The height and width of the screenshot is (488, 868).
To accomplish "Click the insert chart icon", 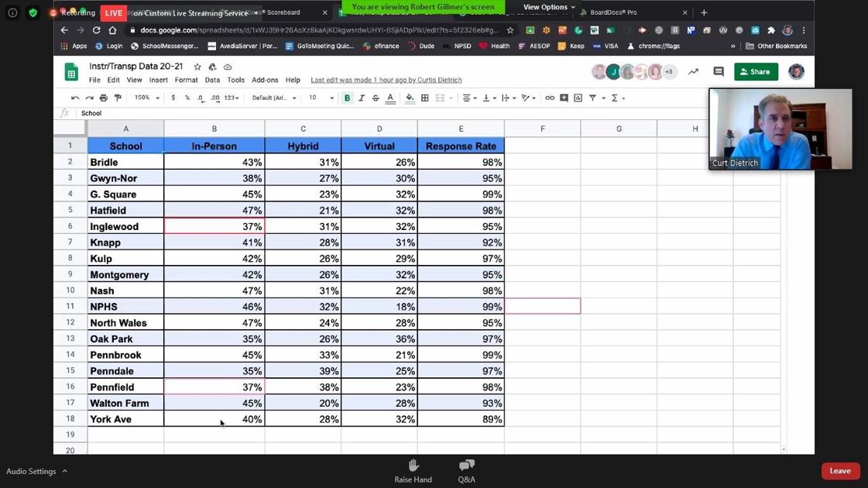I will coord(578,98).
